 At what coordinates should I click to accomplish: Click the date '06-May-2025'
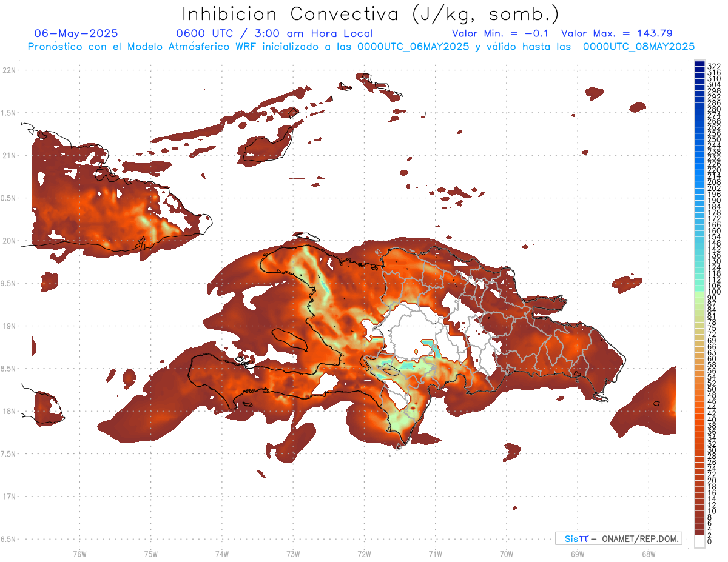click(x=76, y=33)
